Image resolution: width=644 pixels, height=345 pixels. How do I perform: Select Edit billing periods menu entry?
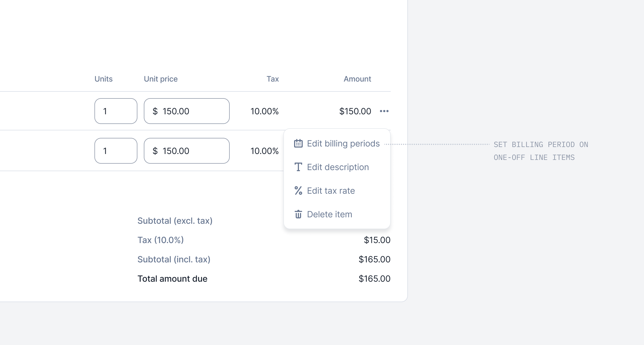343,144
